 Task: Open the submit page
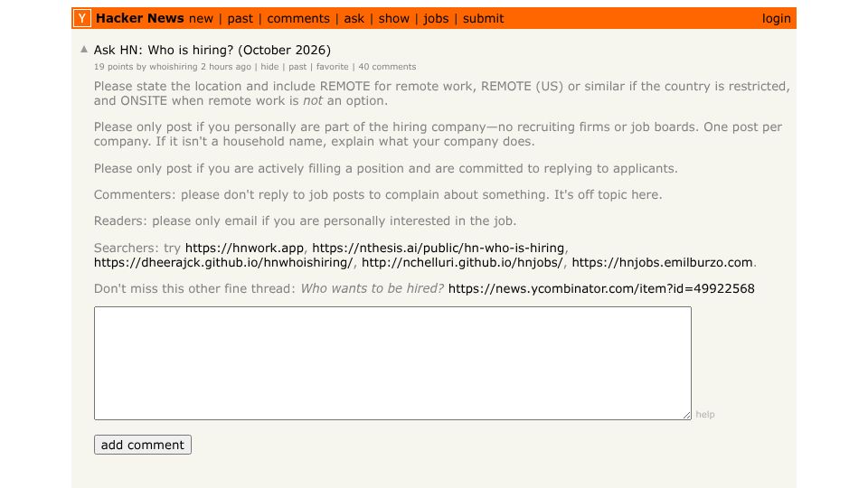tap(483, 18)
